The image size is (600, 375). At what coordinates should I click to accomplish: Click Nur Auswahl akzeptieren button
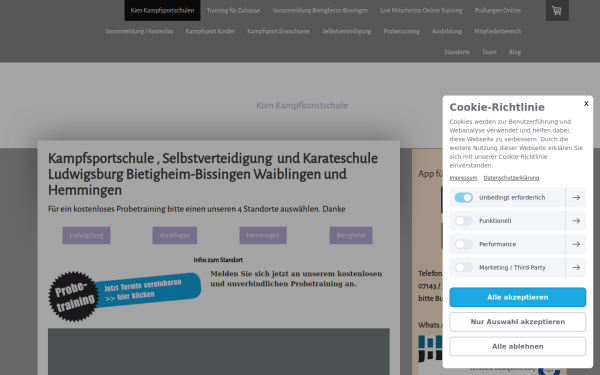(517, 322)
